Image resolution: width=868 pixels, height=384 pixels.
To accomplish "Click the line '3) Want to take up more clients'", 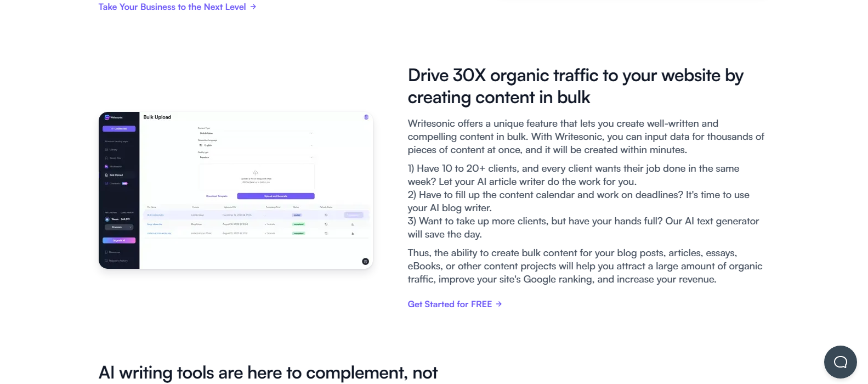I will point(583,221).
